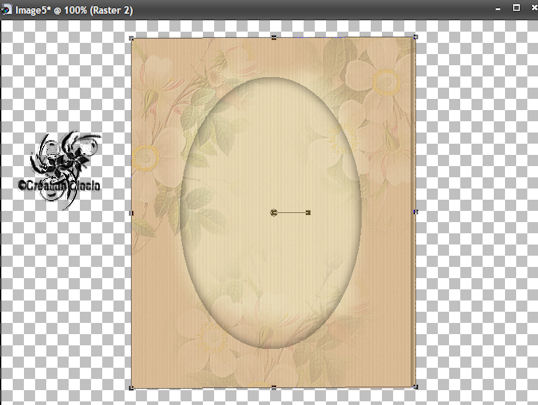Click the top-right corner selection handle

[415, 37]
